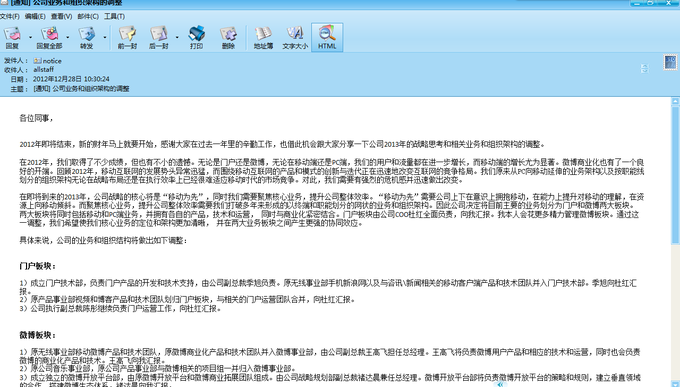Click the vertical scrollbar thumb
Image resolution: width=680 pixels, height=387 pixels.
(675, 175)
